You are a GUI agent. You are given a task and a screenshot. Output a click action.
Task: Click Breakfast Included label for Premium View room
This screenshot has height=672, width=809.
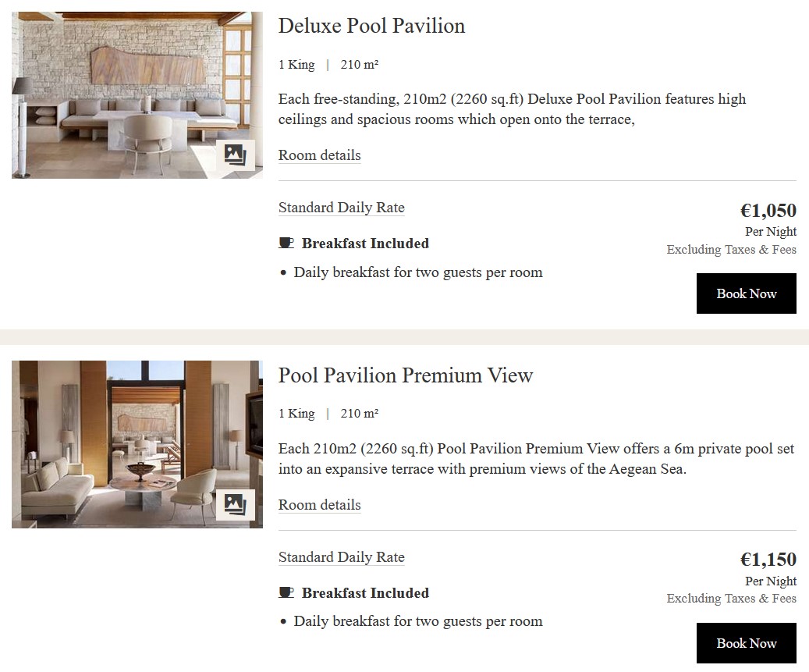pos(365,593)
